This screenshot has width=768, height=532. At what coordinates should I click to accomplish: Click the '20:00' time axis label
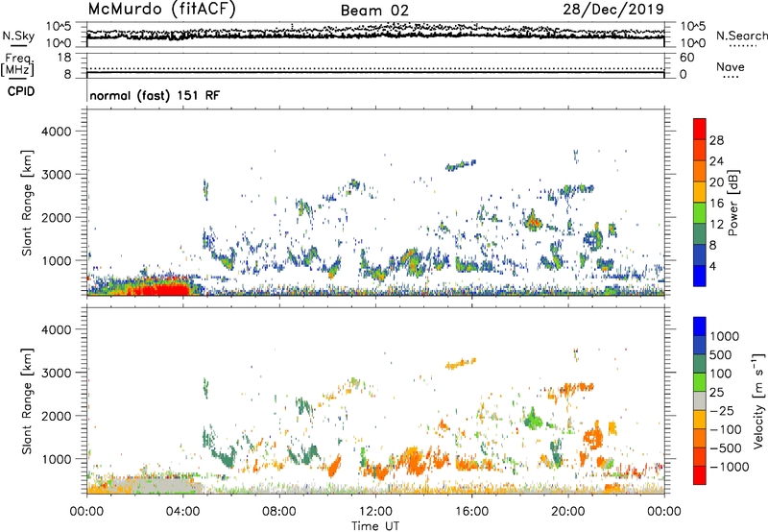tap(568, 512)
